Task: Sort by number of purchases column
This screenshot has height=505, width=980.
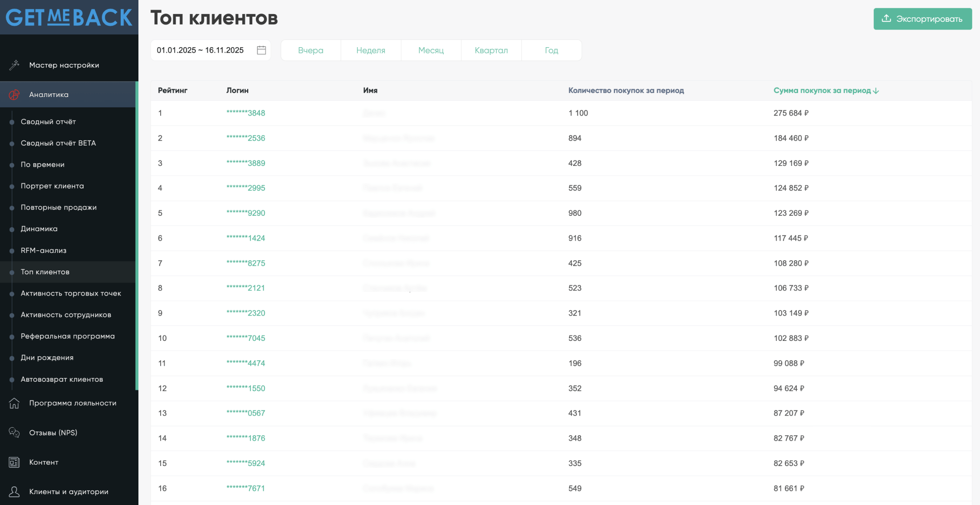Action: pyautogui.click(x=626, y=90)
